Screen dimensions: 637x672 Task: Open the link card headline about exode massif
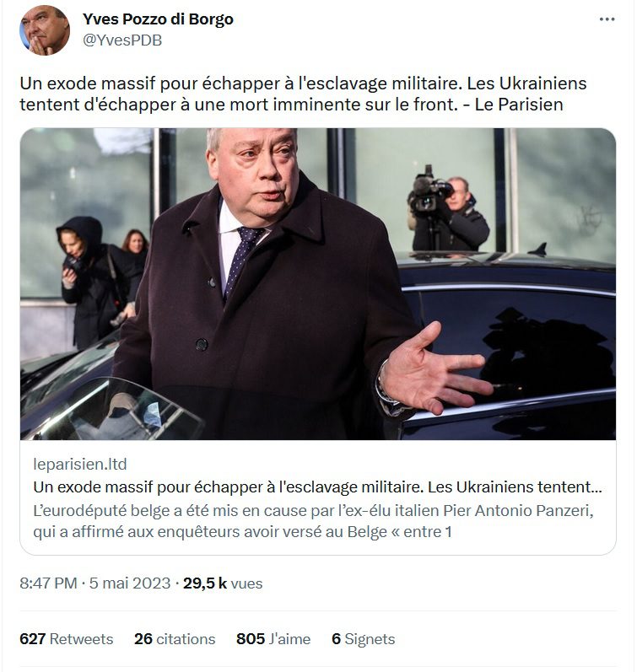pos(317,487)
